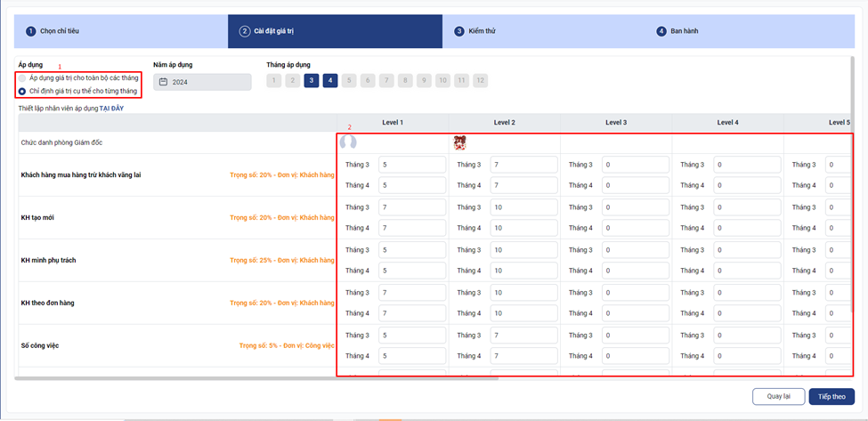The image size is (868, 421).
Task: Toggle month 4 chip
Action: 330,80
